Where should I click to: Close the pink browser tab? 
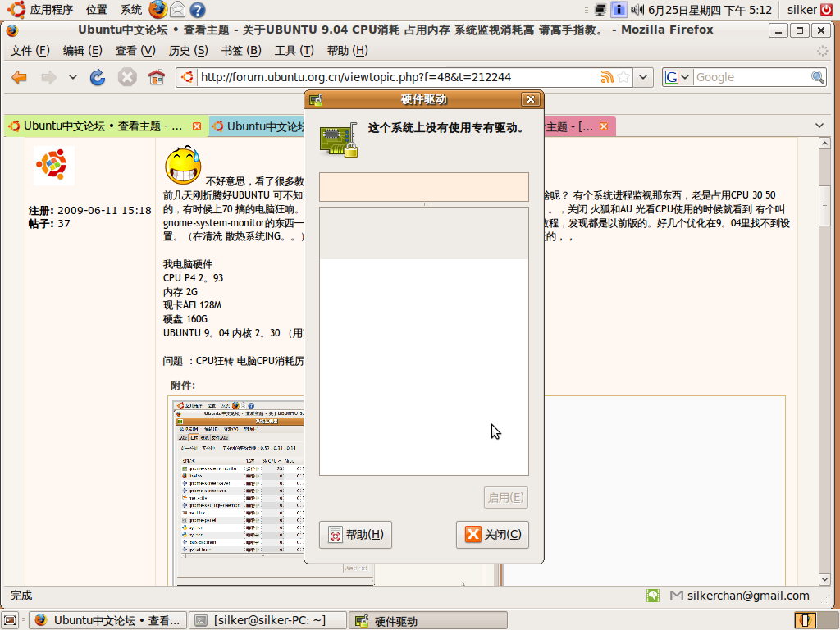(x=604, y=126)
